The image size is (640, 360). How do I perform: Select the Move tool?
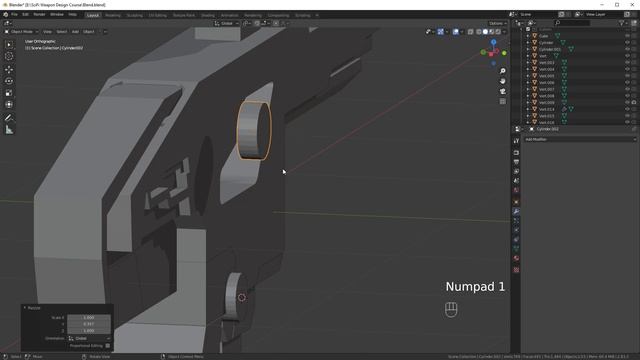point(9,69)
